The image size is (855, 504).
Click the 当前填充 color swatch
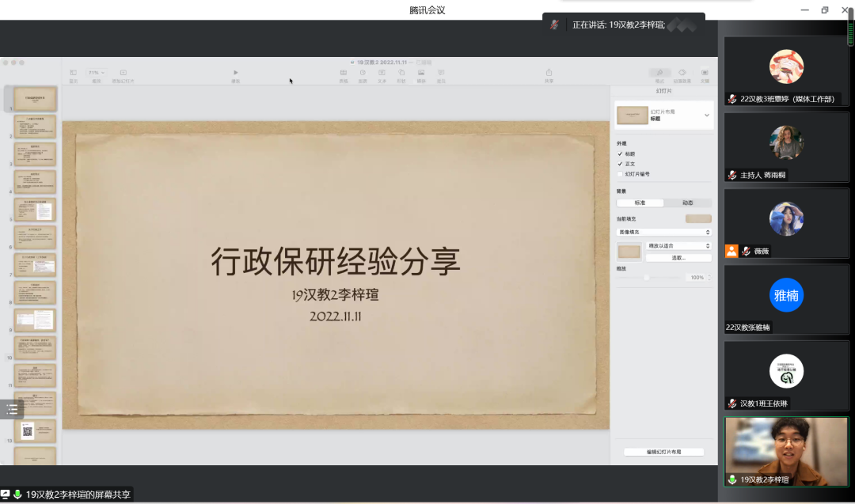(x=697, y=218)
